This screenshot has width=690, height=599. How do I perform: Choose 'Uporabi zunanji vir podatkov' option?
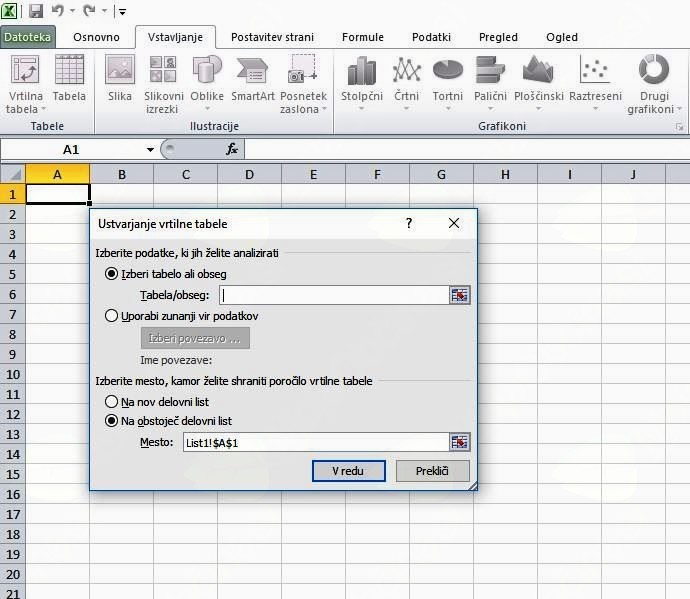(112, 316)
